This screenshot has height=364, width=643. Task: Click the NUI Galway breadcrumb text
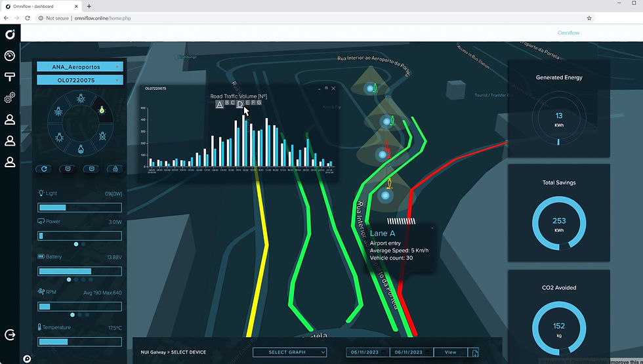click(154, 352)
